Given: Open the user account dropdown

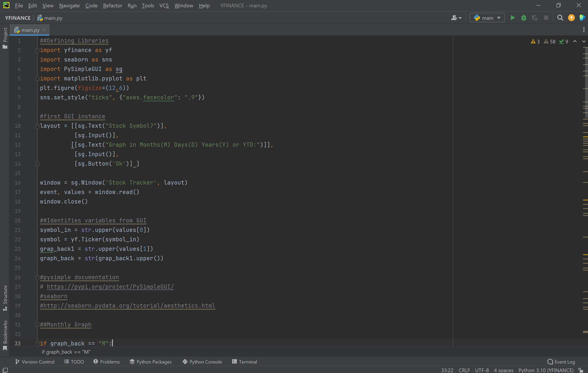Looking at the screenshot, I should pos(456,18).
